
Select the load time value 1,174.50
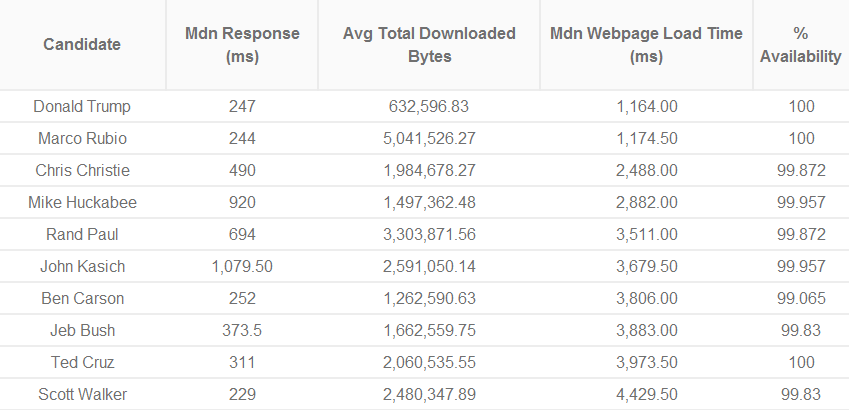tap(646, 138)
